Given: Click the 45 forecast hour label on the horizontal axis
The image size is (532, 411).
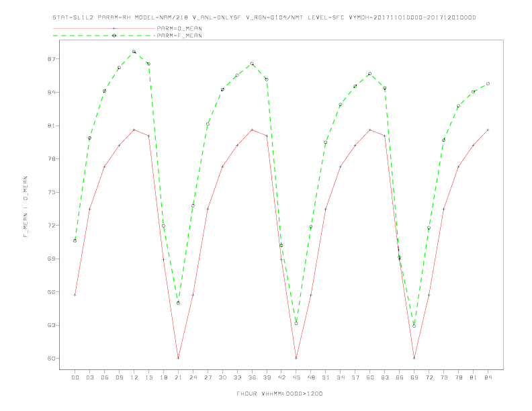Looking at the screenshot, I should 296,377.
